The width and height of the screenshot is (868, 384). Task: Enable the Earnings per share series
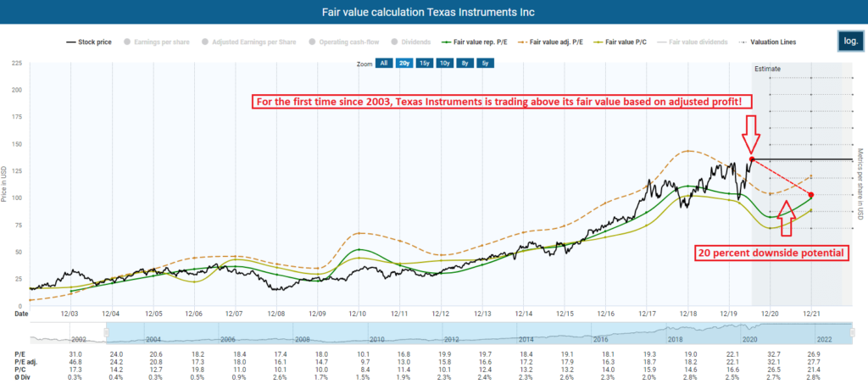(157, 42)
